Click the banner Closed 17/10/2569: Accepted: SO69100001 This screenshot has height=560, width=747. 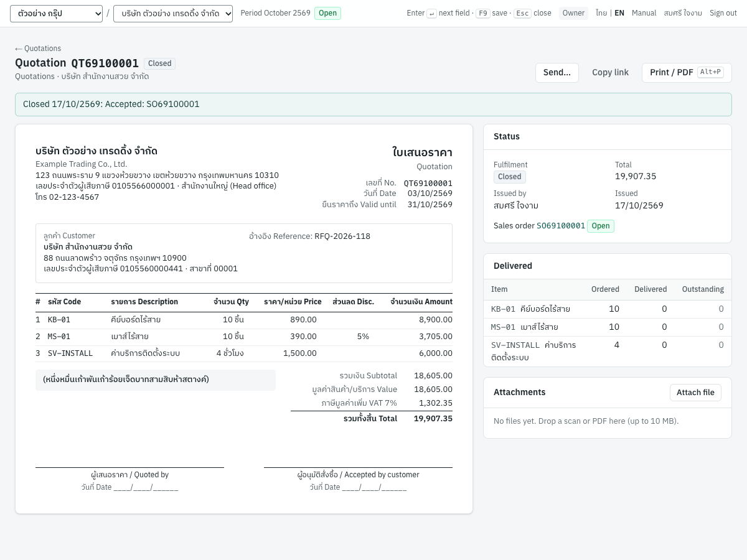pos(374,105)
